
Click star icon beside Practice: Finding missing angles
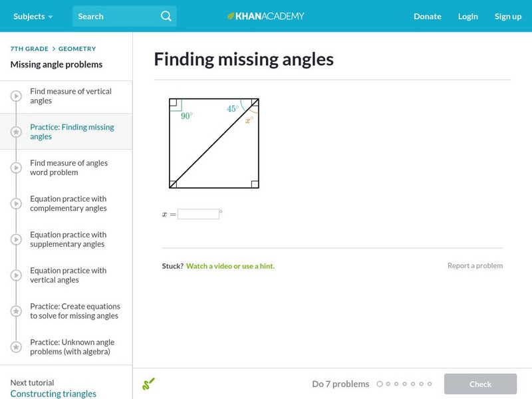16,132
